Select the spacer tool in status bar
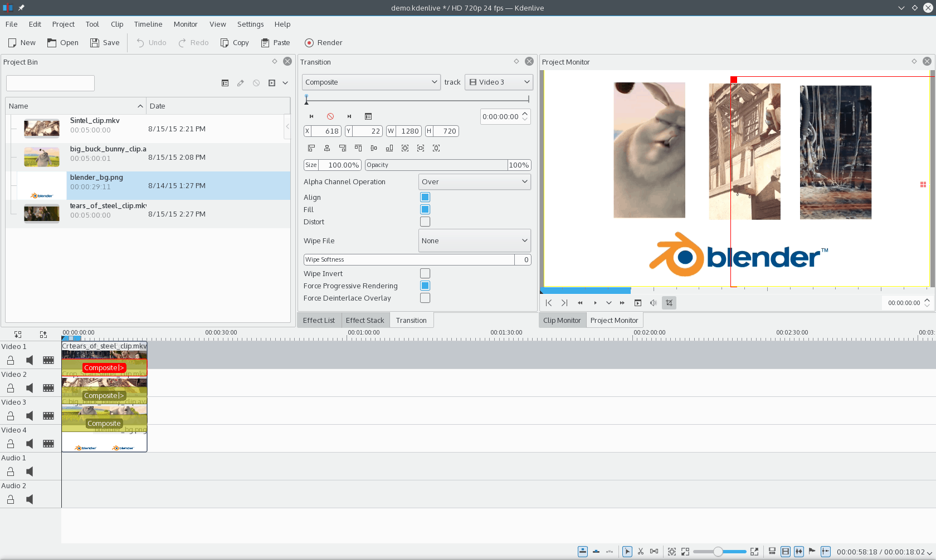 click(654, 552)
